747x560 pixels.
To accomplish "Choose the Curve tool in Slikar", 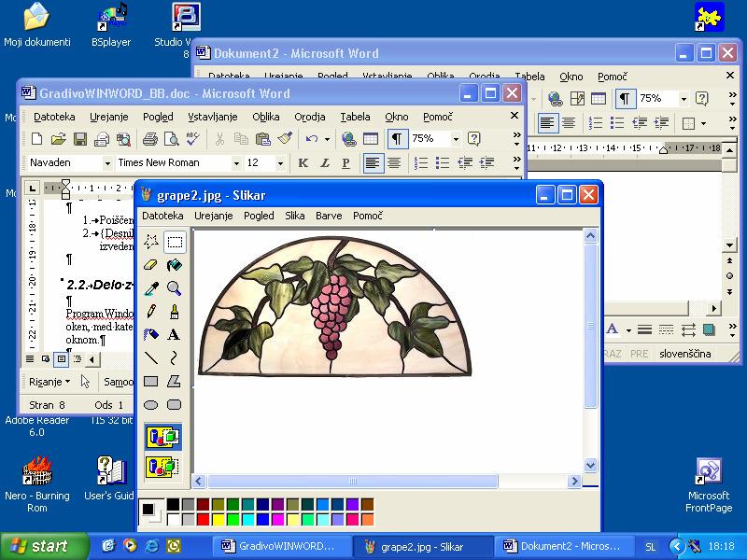I will [175, 357].
